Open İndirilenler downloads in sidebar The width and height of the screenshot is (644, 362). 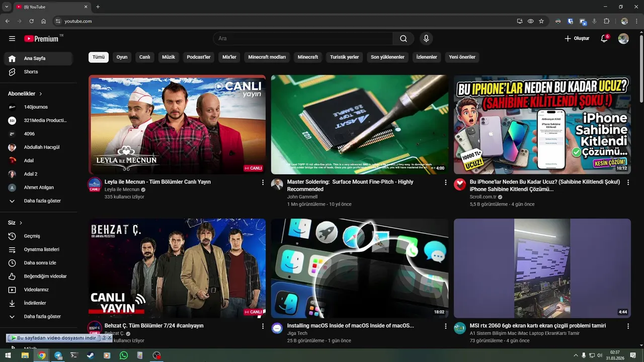(x=38, y=303)
